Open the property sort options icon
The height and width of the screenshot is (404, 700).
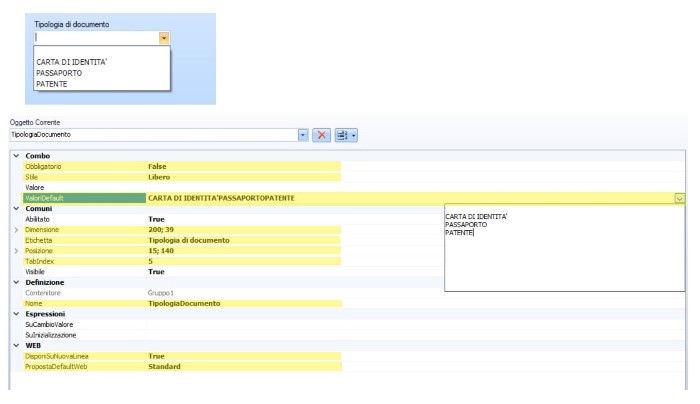click(345, 134)
